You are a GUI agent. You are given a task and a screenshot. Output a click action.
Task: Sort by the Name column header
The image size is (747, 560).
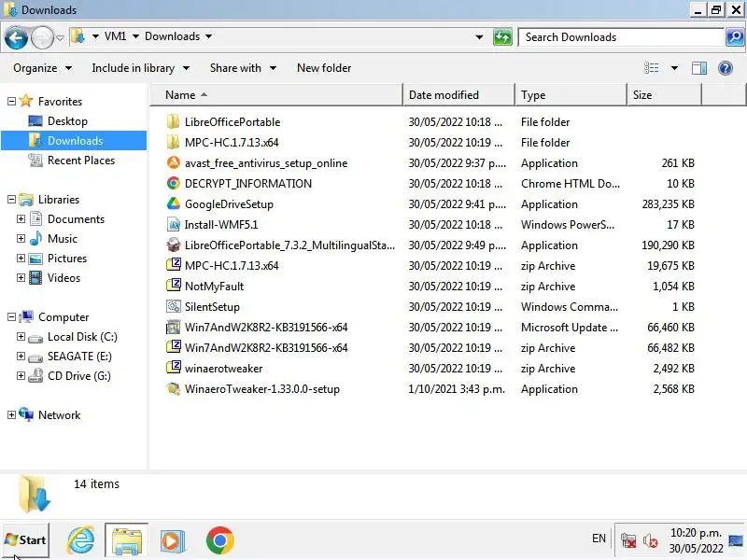pos(276,95)
